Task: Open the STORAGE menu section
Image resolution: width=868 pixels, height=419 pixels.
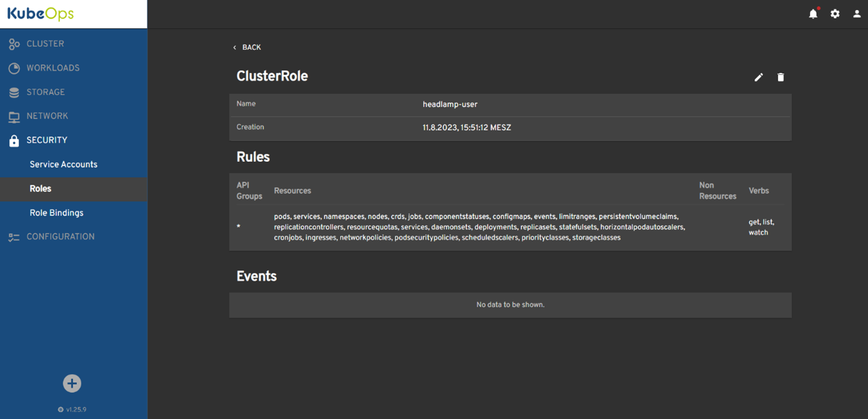Action: pyautogui.click(x=45, y=92)
